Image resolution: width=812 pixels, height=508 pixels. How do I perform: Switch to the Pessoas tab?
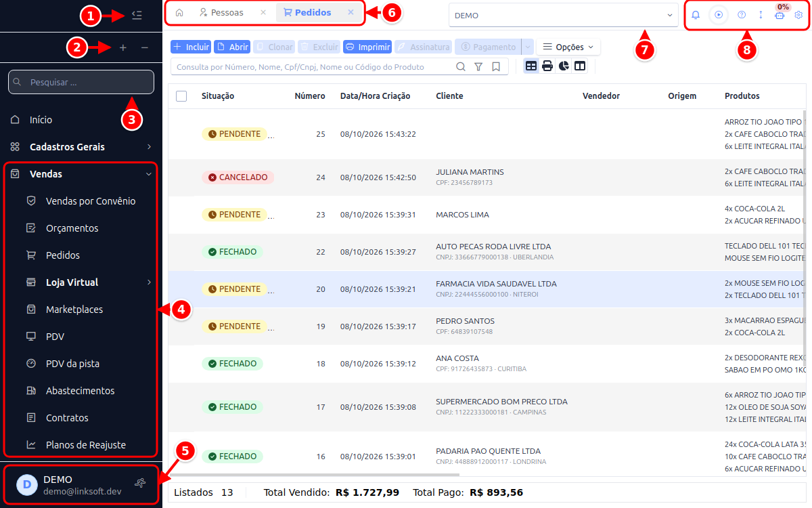point(221,13)
